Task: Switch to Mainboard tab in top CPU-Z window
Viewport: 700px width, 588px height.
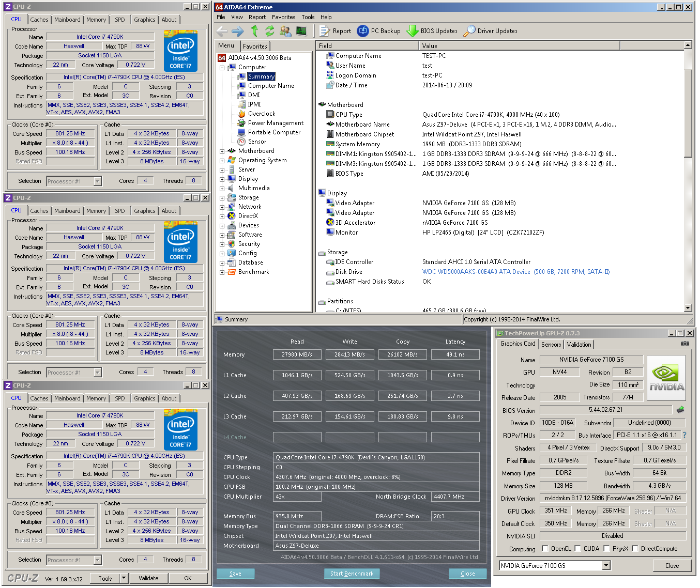Action: (67, 20)
